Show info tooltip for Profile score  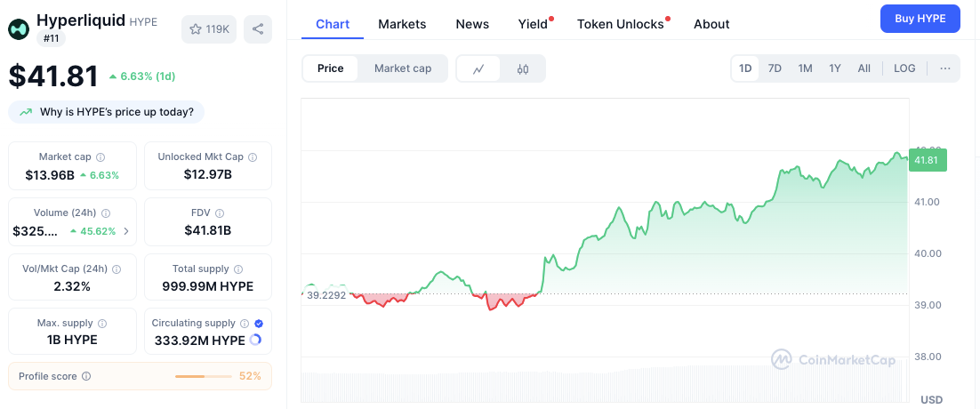click(86, 376)
